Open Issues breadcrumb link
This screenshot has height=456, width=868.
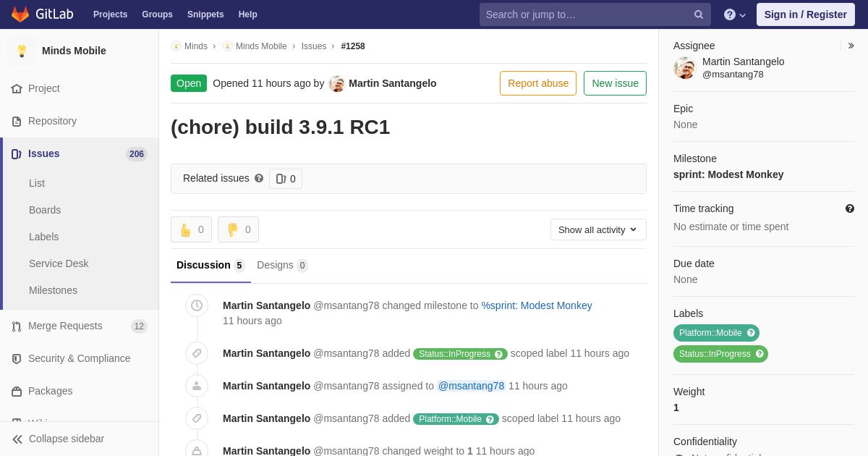coord(314,46)
